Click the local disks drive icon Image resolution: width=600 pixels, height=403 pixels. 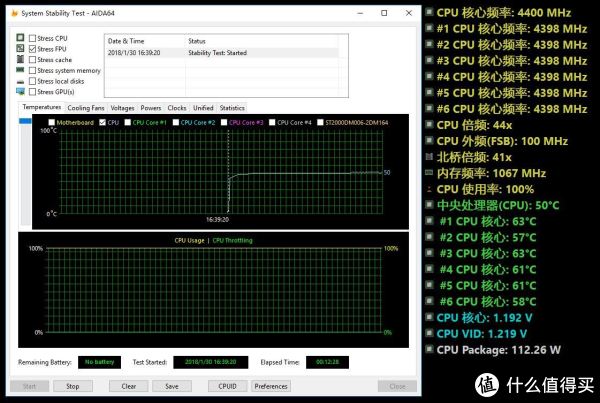20,82
